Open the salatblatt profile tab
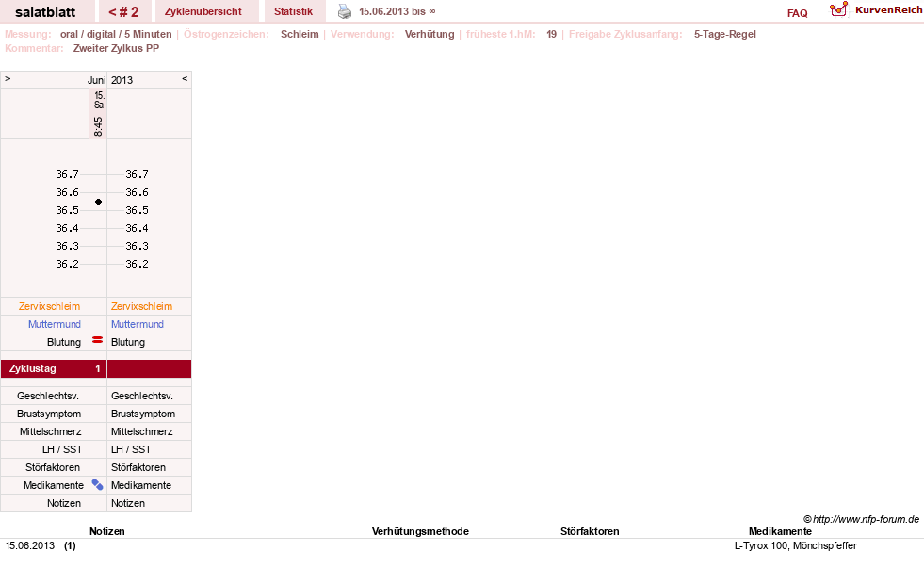 coord(45,12)
